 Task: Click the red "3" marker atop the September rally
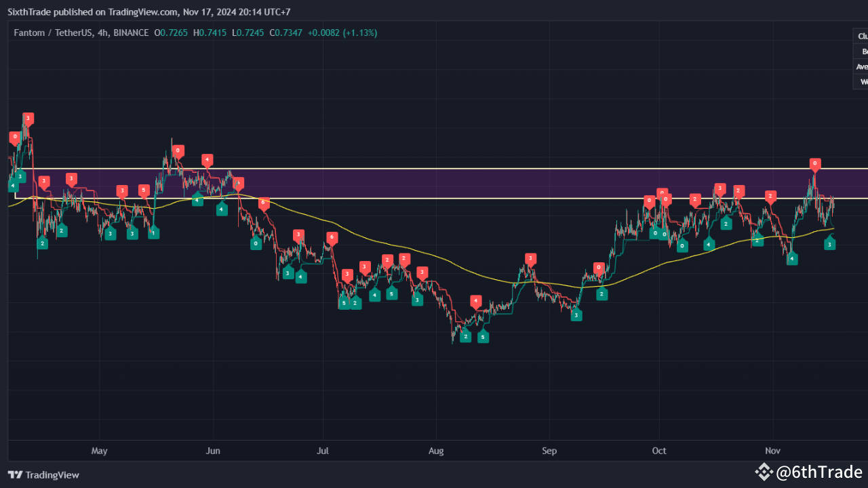530,258
